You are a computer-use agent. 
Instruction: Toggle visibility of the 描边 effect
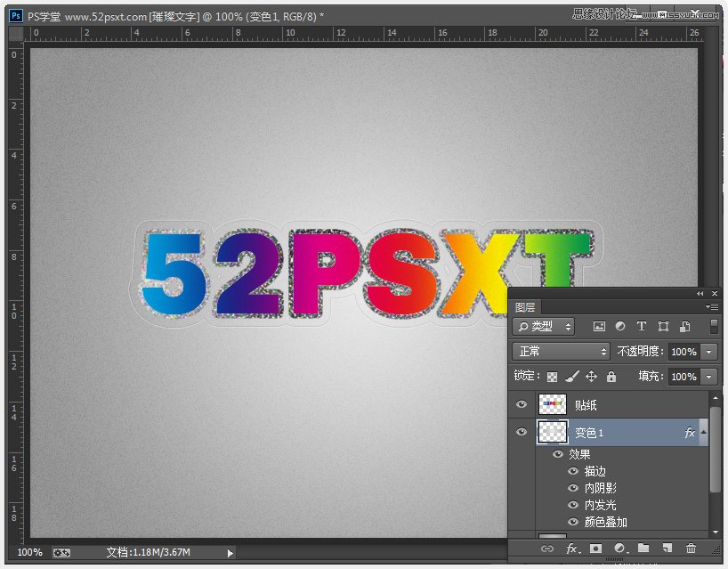(x=573, y=471)
